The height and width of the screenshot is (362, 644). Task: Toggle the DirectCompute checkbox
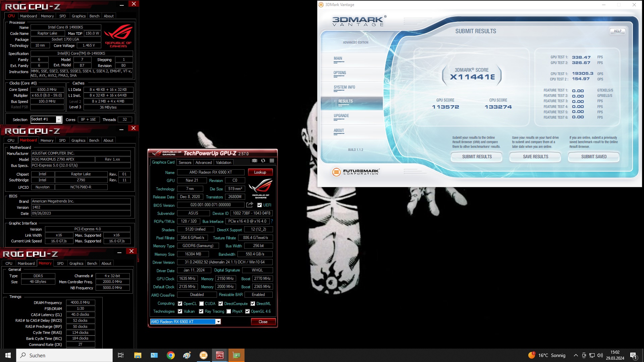pos(221,304)
